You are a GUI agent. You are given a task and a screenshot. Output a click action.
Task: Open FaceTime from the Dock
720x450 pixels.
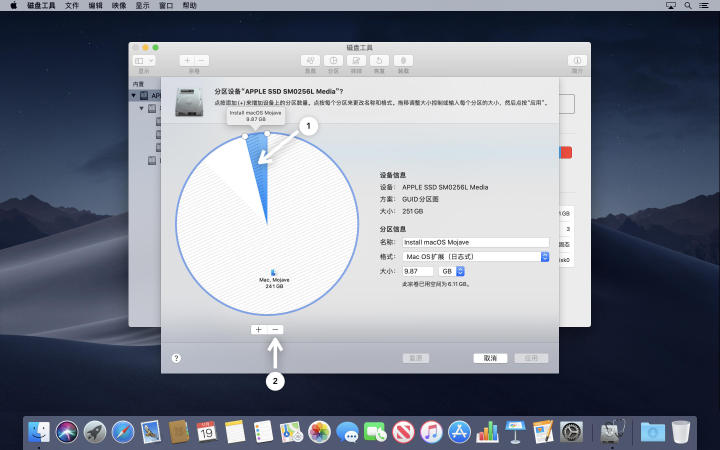[x=376, y=432]
